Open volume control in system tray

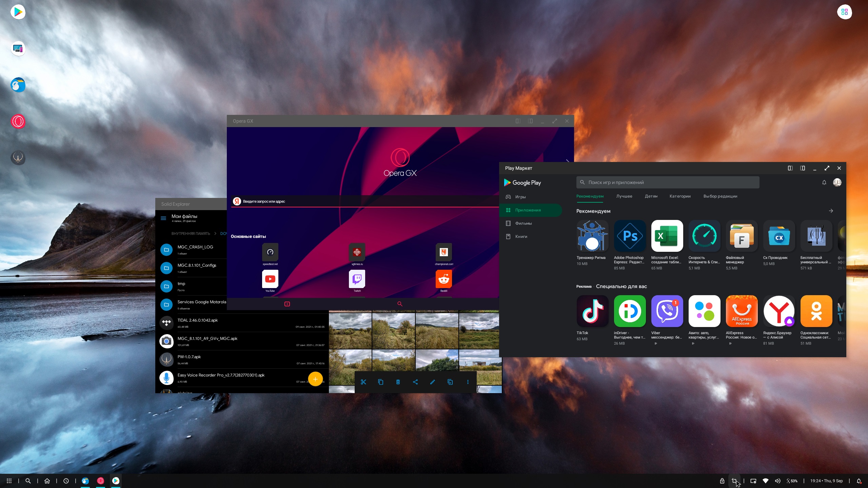point(777,481)
